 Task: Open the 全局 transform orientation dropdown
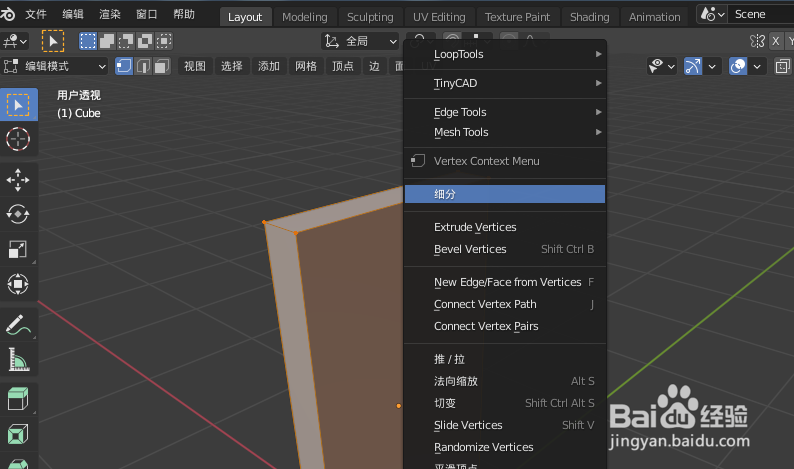click(360, 41)
